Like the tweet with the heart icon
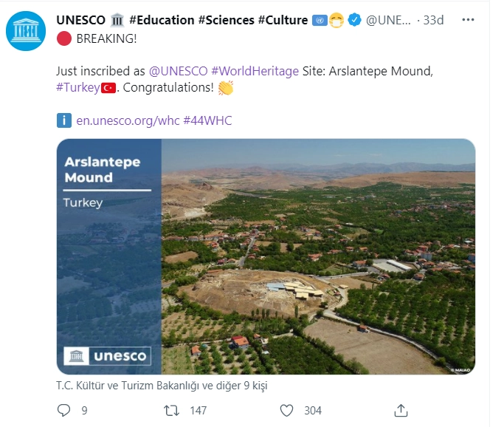This screenshot has width=504, height=427. 286,410
